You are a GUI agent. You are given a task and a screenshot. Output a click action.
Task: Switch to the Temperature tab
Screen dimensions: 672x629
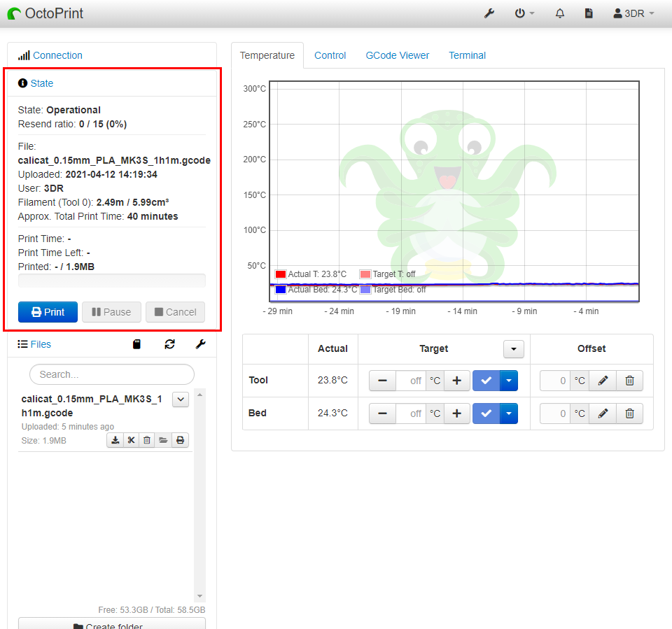pyautogui.click(x=267, y=55)
